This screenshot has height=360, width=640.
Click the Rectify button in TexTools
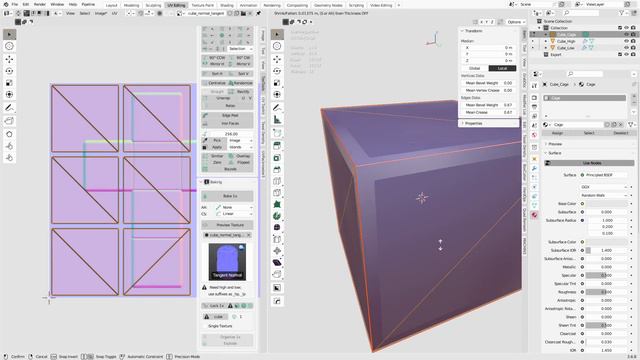coord(240,92)
